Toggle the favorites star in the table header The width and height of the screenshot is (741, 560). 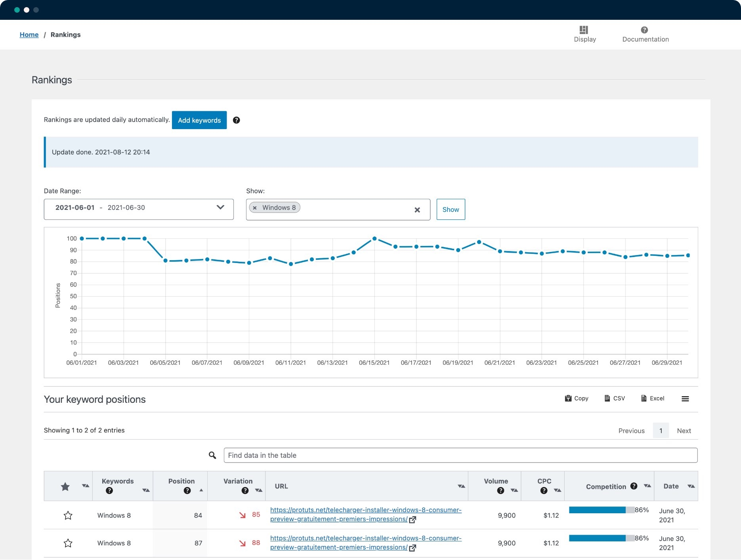[x=65, y=486]
